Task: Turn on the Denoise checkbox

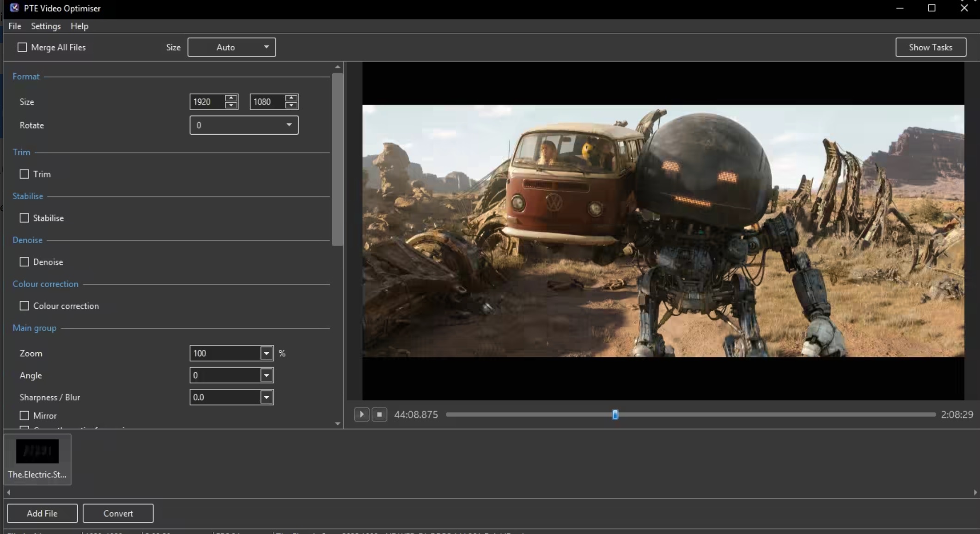Action: click(24, 262)
